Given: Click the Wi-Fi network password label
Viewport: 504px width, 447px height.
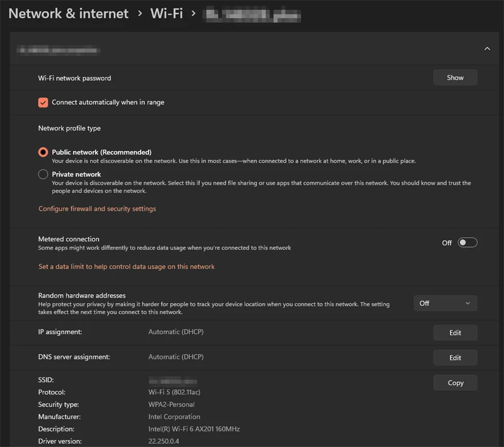Looking at the screenshot, I should click(x=74, y=78).
